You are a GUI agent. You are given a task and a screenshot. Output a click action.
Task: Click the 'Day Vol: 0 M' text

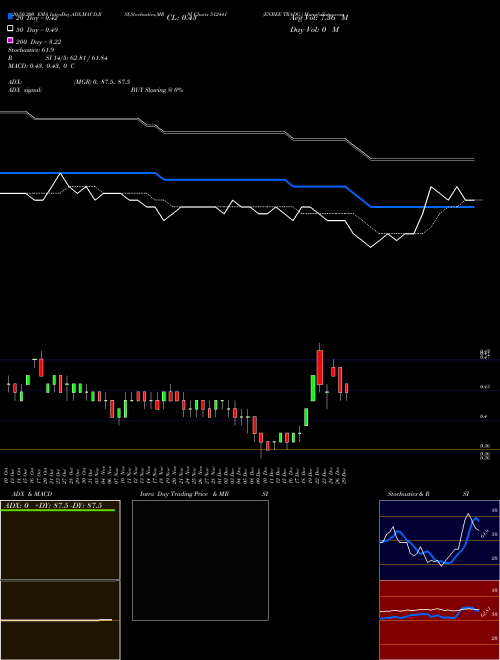pos(314,29)
